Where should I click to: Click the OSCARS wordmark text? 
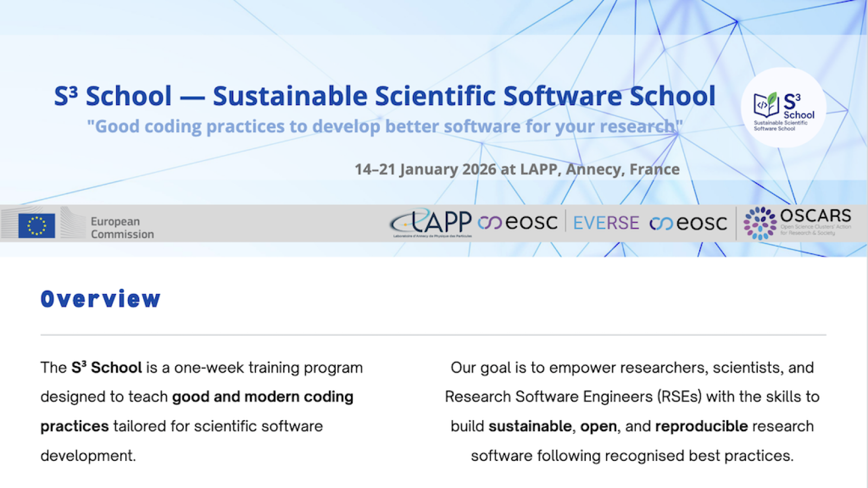815,216
